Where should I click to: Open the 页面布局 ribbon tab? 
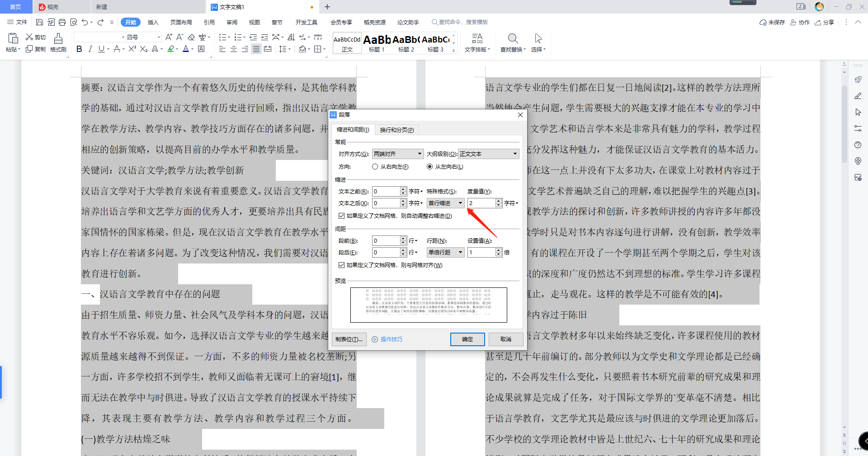point(181,22)
